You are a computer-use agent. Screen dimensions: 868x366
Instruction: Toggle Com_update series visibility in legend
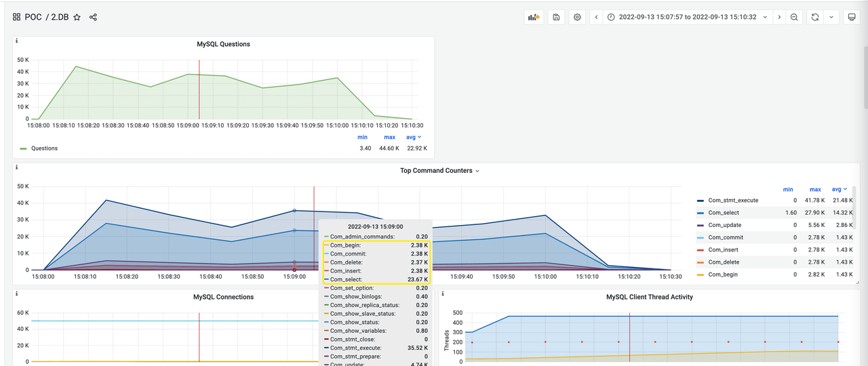[724, 225]
